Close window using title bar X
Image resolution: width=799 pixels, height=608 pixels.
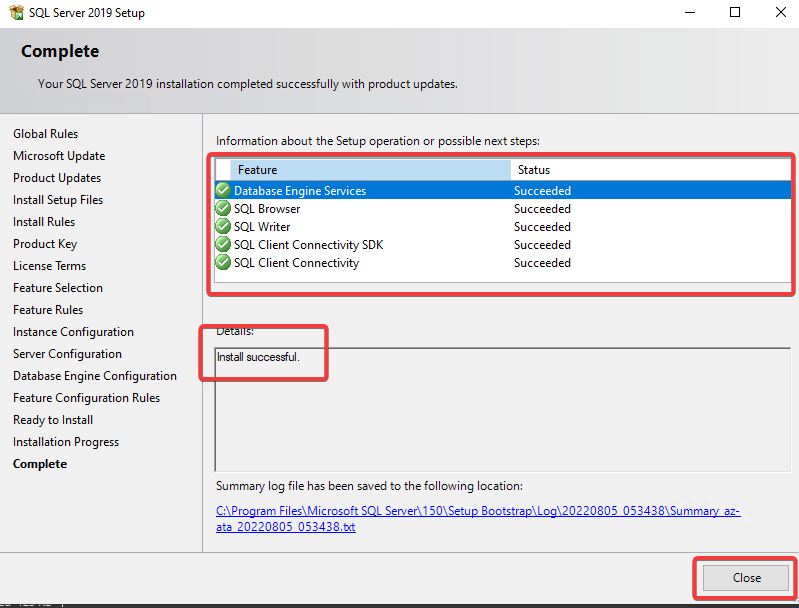(x=780, y=12)
